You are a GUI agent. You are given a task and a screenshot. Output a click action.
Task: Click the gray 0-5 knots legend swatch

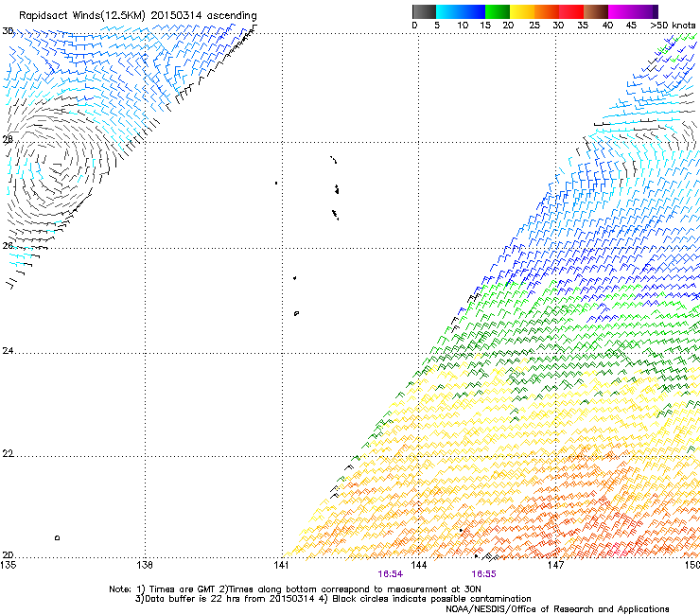(424, 11)
